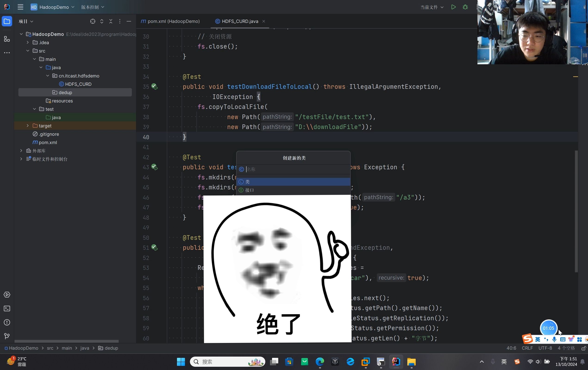Select .gitignore file in tree
Viewport: 588px width, 370px height.
[46, 134]
